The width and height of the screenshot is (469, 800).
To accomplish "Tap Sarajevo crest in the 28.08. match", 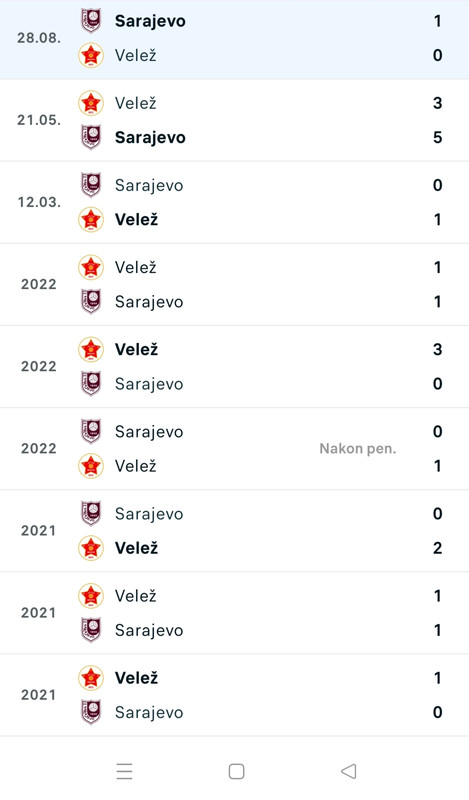I will [91, 21].
